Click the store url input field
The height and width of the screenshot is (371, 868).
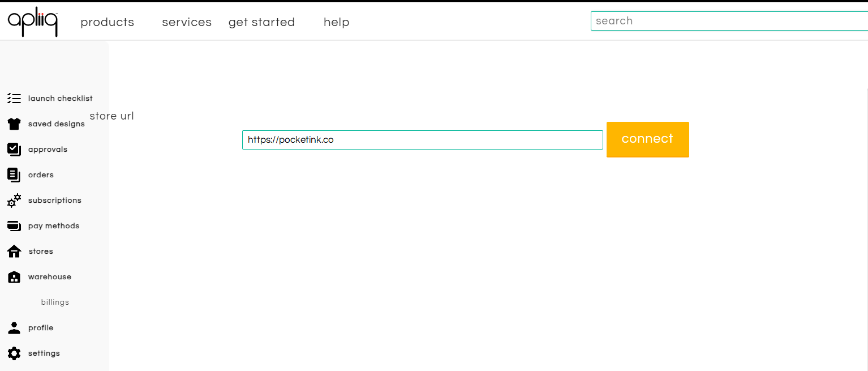coord(422,139)
